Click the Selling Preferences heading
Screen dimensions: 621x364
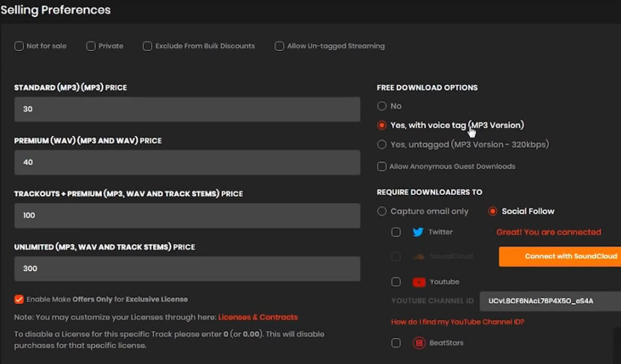[x=55, y=10]
